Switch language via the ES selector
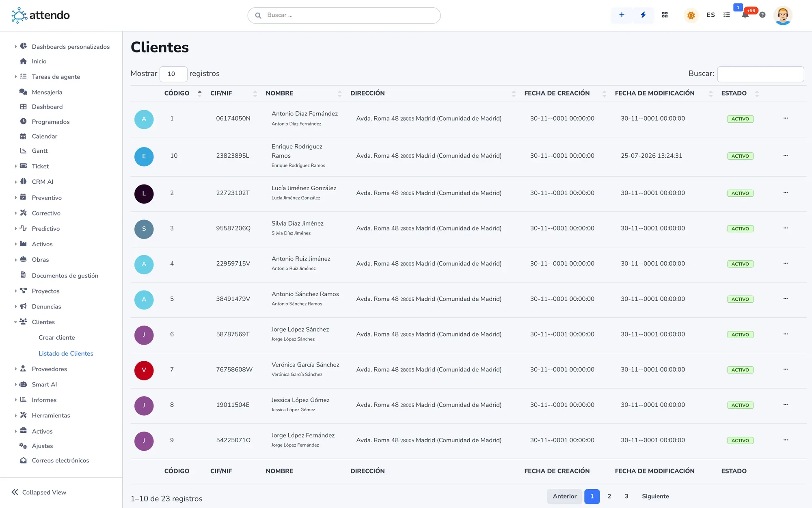 (x=710, y=15)
